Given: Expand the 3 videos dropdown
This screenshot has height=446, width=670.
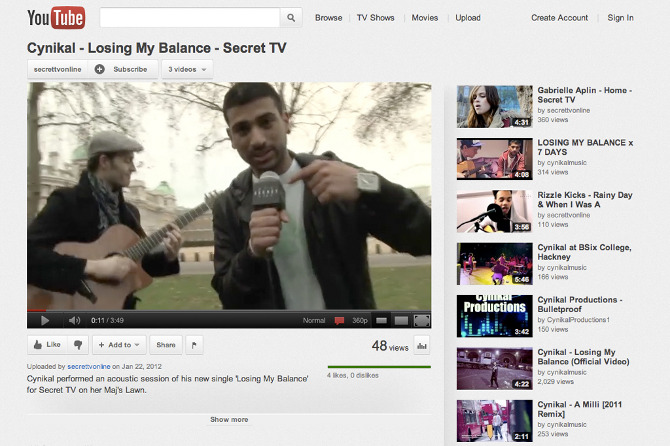Looking at the screenshot, I should [187, 69].
